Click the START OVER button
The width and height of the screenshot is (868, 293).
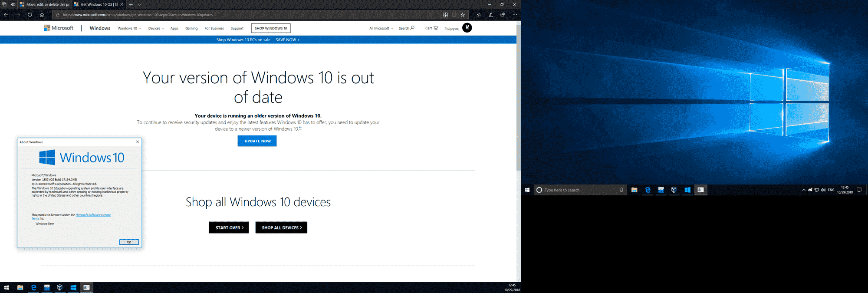coord(229,227)
